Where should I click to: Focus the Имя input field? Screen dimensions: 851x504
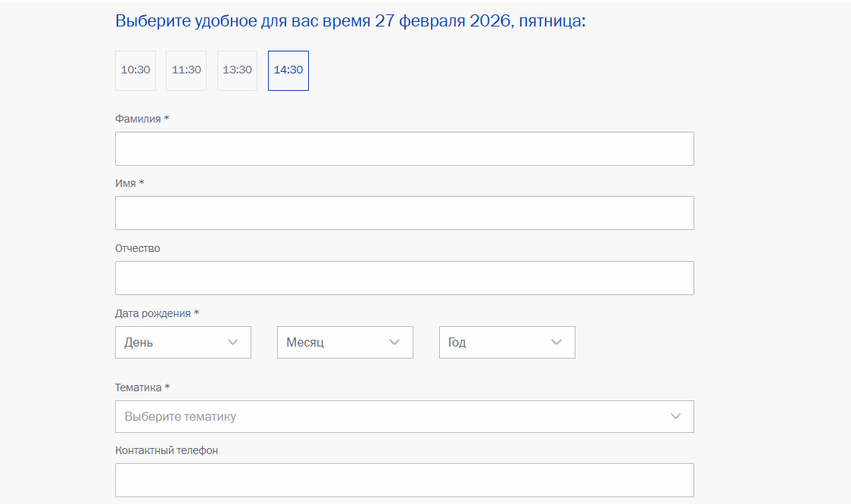[x=404, y=213]
